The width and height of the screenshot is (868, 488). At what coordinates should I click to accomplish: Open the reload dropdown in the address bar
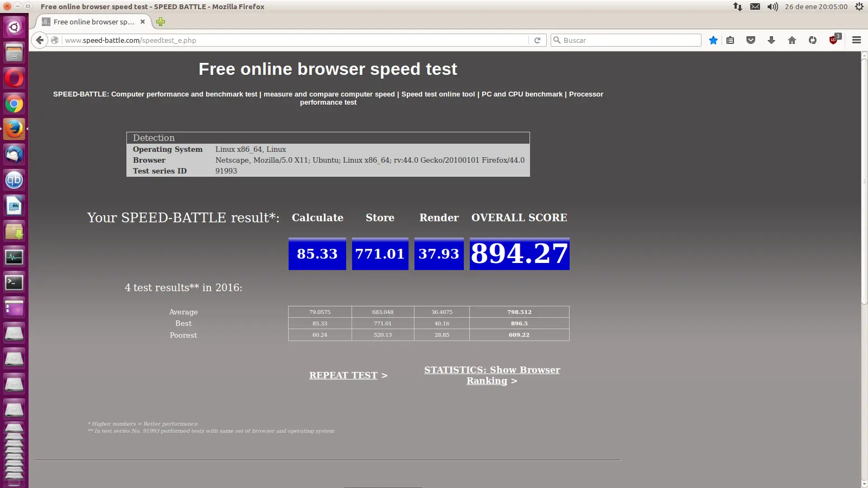[x=537, y=40]
